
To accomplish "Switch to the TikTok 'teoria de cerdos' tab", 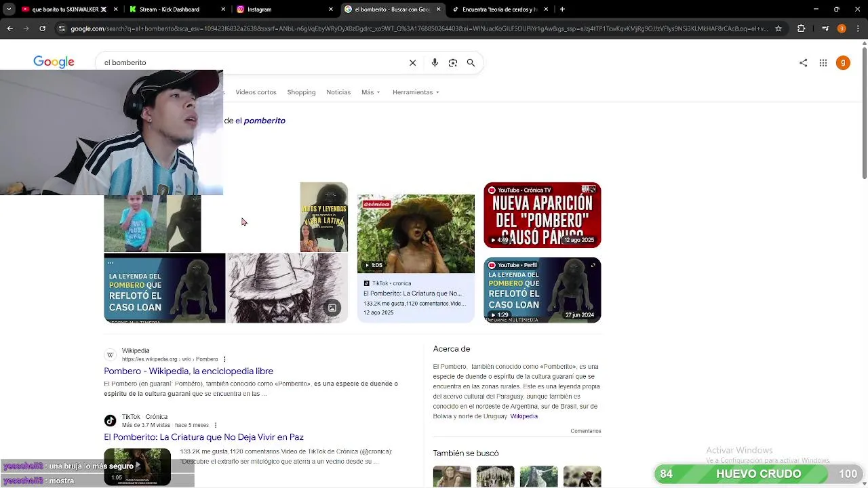I will (501, 9).
